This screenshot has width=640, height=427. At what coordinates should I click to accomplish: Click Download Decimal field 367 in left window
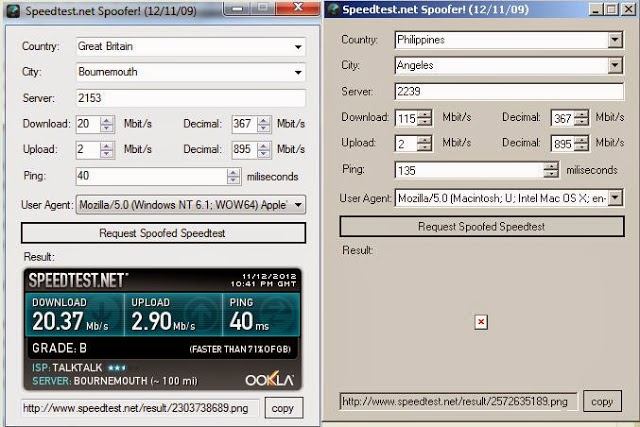244,124
